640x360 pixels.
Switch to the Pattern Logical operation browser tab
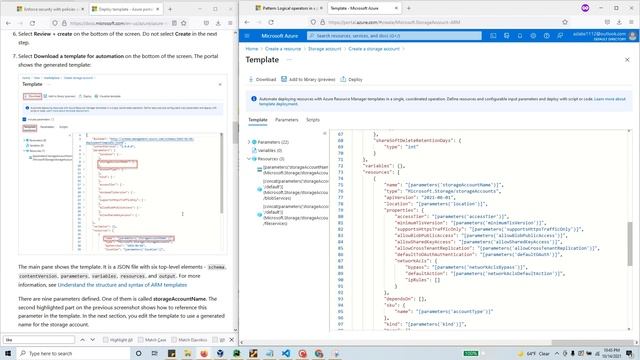[x=290, y=8]
